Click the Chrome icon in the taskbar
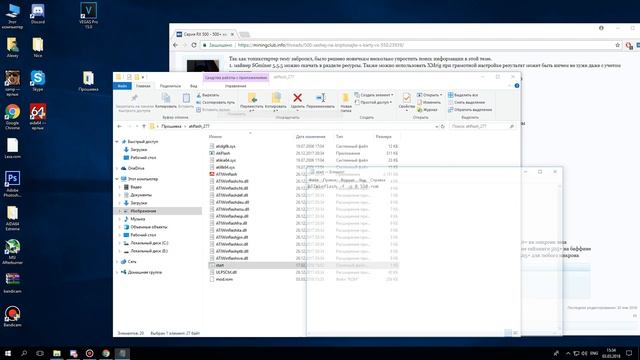640x360 pixels. click(x=106, y=353)
